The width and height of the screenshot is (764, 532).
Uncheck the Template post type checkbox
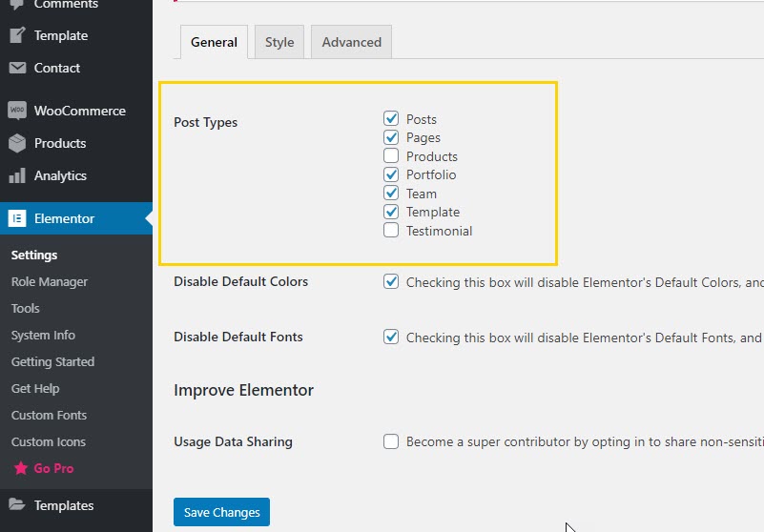(x=391, y=212)
